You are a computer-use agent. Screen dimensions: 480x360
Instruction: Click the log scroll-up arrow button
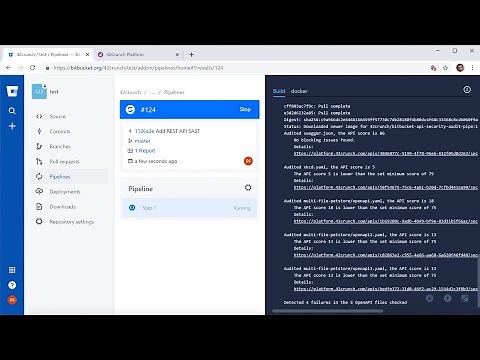[x=447, y=298]
